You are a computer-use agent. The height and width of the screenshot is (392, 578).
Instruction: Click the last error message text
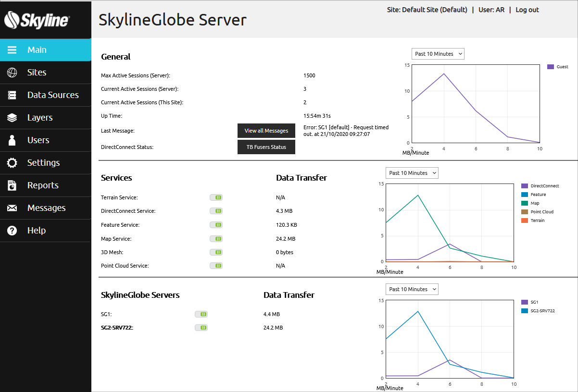(x=346, y=131)
